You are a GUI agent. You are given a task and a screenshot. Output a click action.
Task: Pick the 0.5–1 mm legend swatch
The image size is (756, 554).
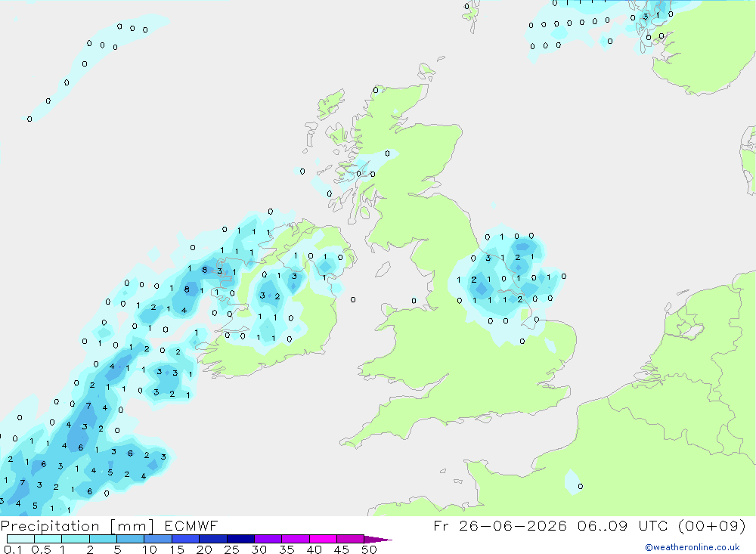(x=48, y=539)
